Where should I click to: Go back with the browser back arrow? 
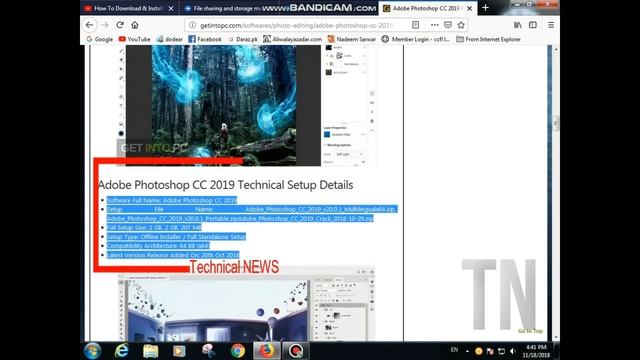click(89, 25)
